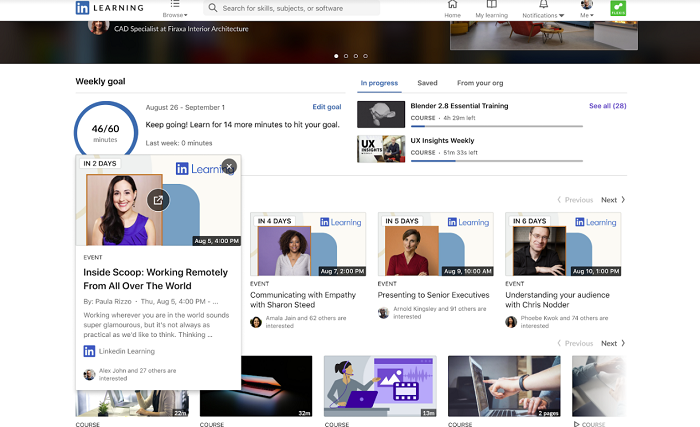Open banner room preview image
The height and width of the screenshot is (427, 700).
544,35
